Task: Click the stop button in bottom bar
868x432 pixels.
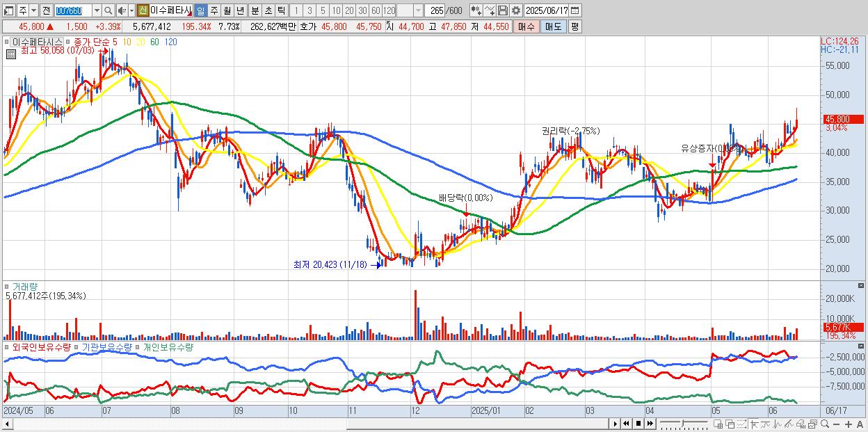Action: [x=638, y=424]
